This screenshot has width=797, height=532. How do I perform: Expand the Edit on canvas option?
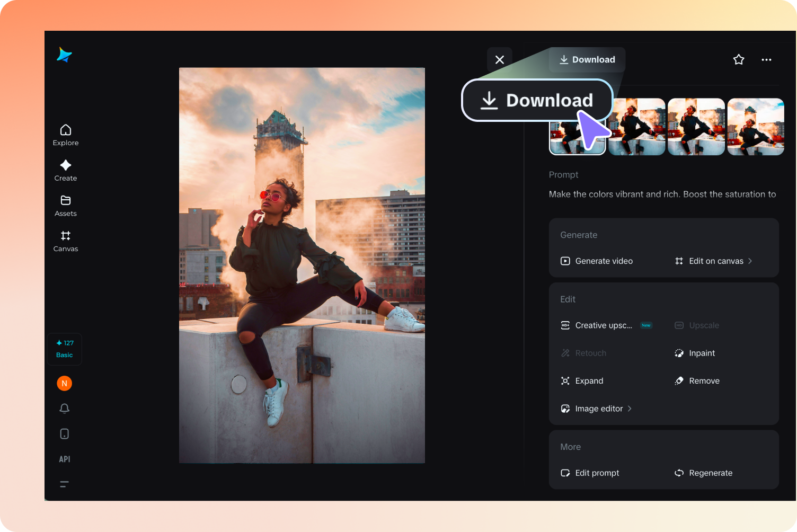coord(716,261)
